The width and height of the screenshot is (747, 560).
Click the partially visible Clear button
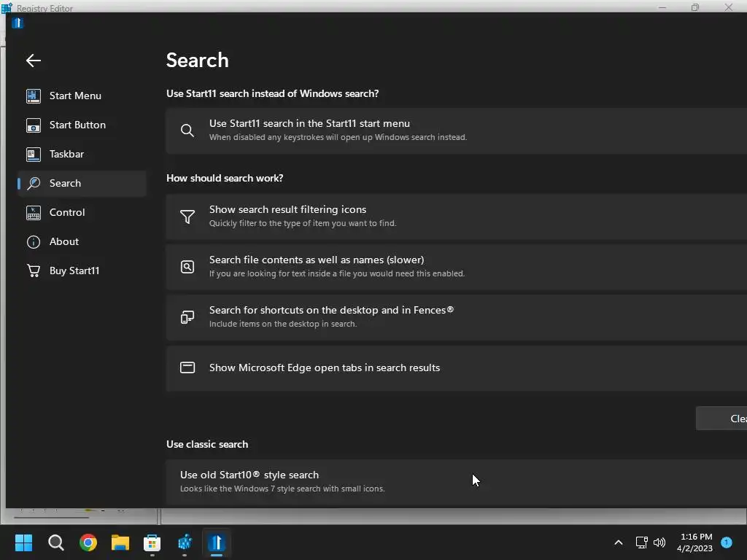pos(721,419)
